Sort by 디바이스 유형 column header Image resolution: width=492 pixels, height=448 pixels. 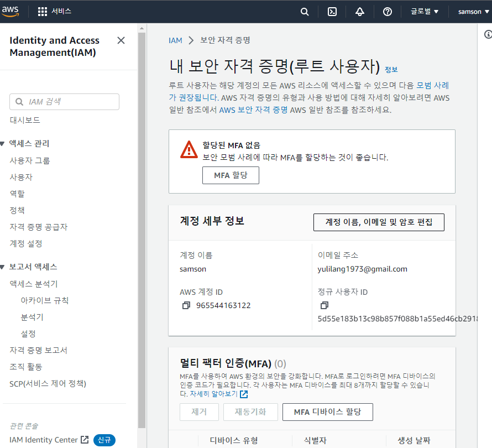click(x=234, y=440)
